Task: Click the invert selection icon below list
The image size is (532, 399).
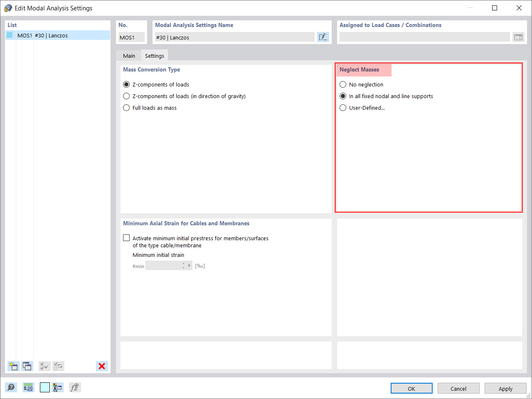Action: 58,366
